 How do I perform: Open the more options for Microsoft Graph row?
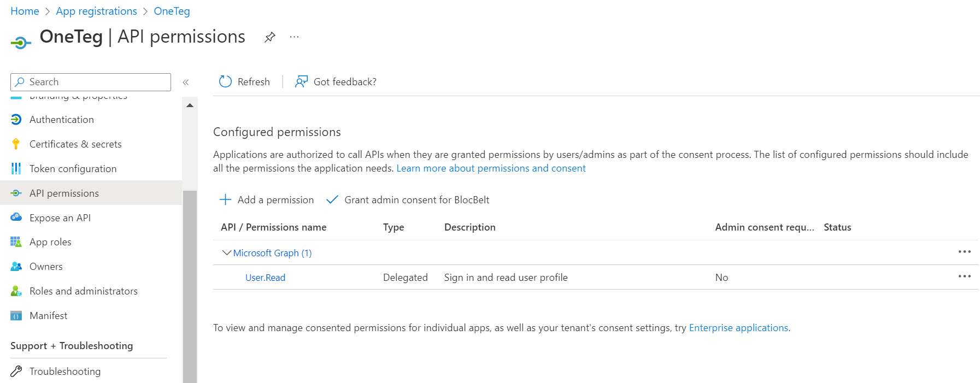tap(964, 252)
